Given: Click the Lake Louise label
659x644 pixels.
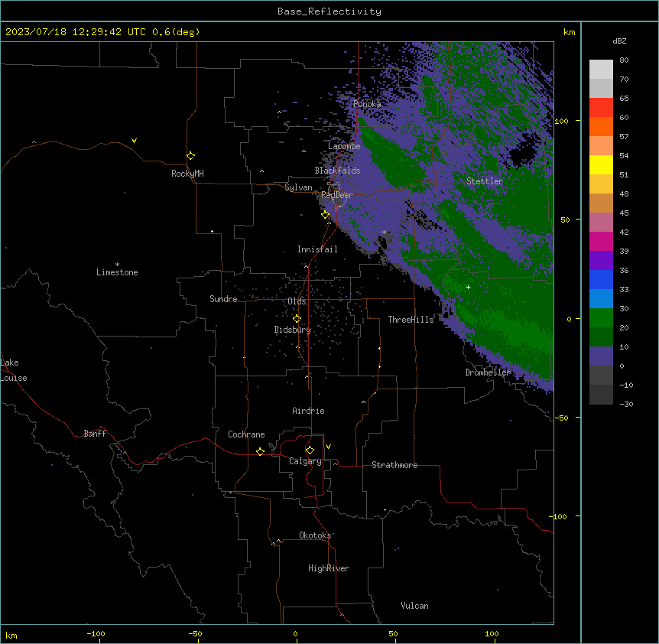Looking at the screenshot, I should 14,370.
